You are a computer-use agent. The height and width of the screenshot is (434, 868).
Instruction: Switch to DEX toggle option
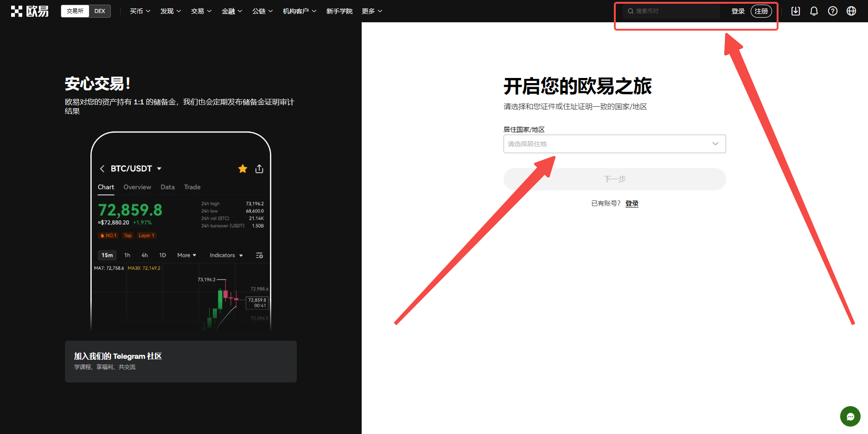100,11
